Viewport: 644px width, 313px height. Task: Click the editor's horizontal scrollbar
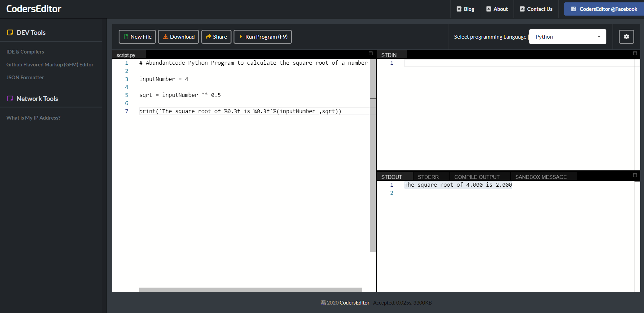click(250, 290)
